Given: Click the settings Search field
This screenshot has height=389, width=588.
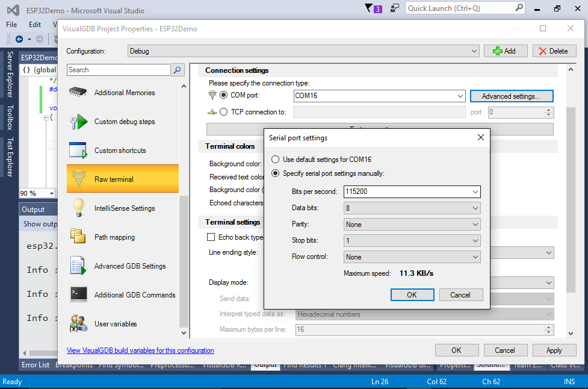Looking at the screenshot, I should point(119,70).
